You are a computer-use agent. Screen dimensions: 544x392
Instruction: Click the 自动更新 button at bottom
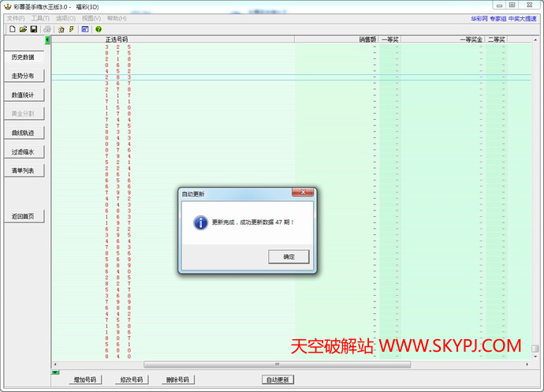(x=277, y=379)
